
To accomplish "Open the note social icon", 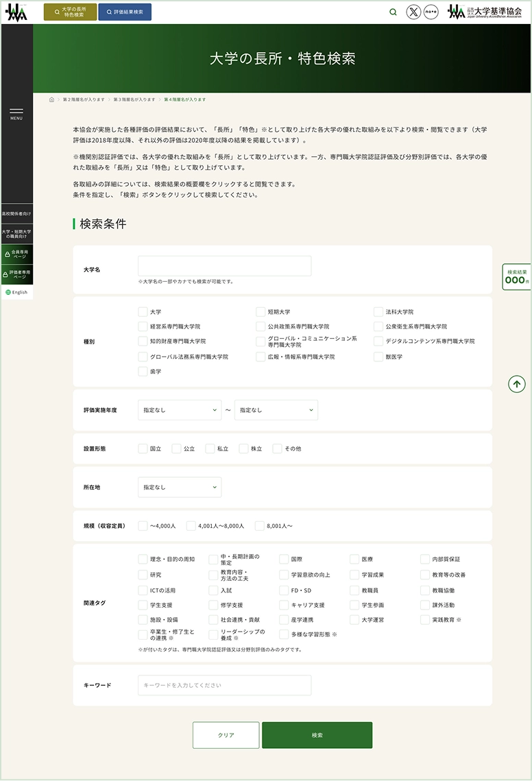I will 431,12.
